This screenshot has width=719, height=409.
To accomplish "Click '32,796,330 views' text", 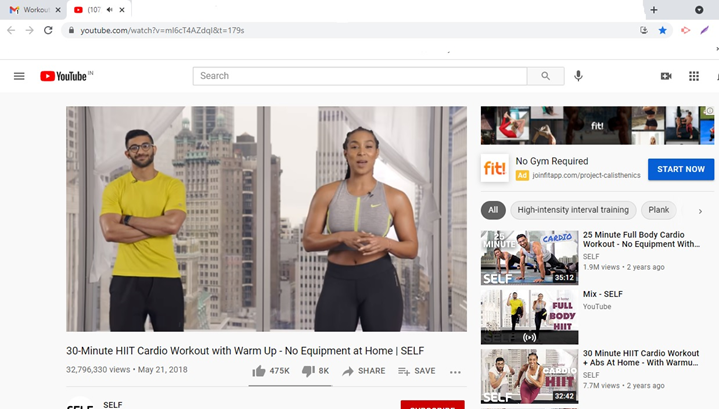I will (x=98, y=370).
